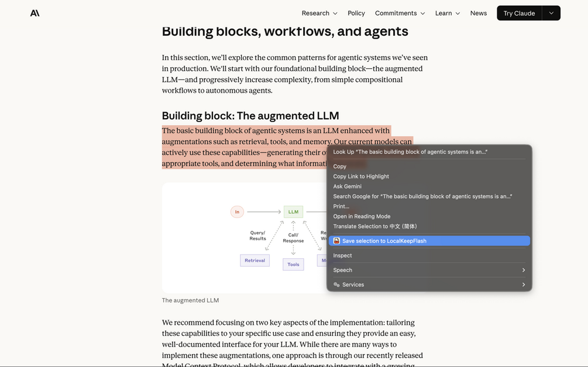Image resolution: width=588 pixels, height=367 pixels.
Task: Expand the Speech submenu arrow
Action: tap(524, 270)
